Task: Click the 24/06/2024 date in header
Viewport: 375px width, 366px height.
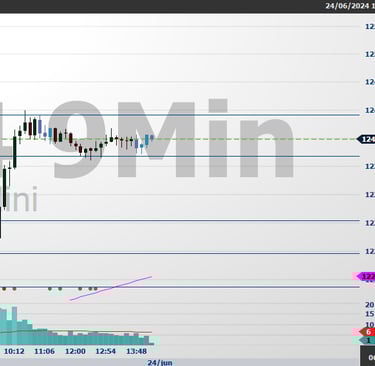Action: click(347, 6)
